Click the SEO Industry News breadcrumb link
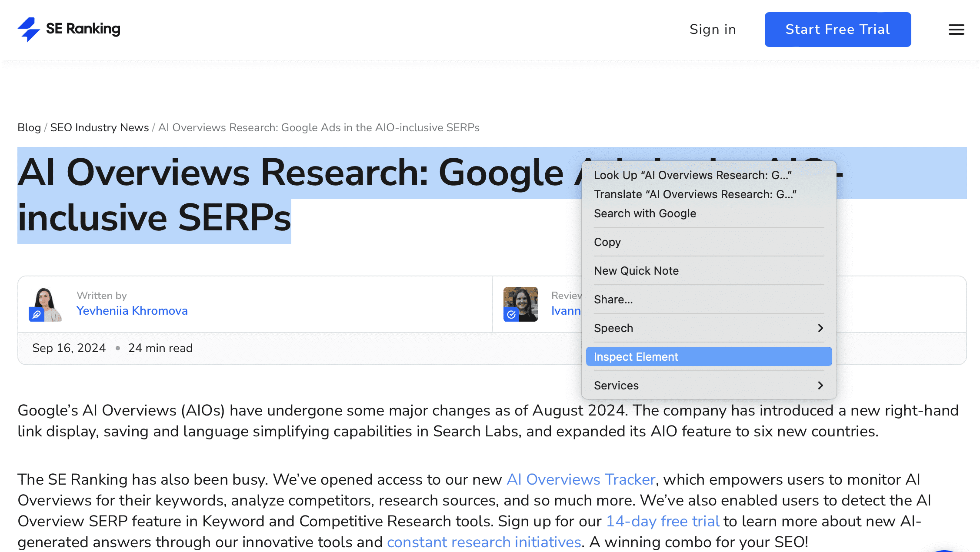 pyautogui.click(x=100, y=127)
